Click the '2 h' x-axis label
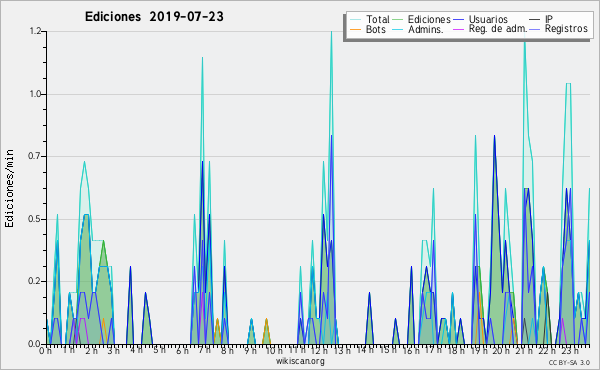Image resolution: width=600 pixels, height=370 pixels. 91,351
